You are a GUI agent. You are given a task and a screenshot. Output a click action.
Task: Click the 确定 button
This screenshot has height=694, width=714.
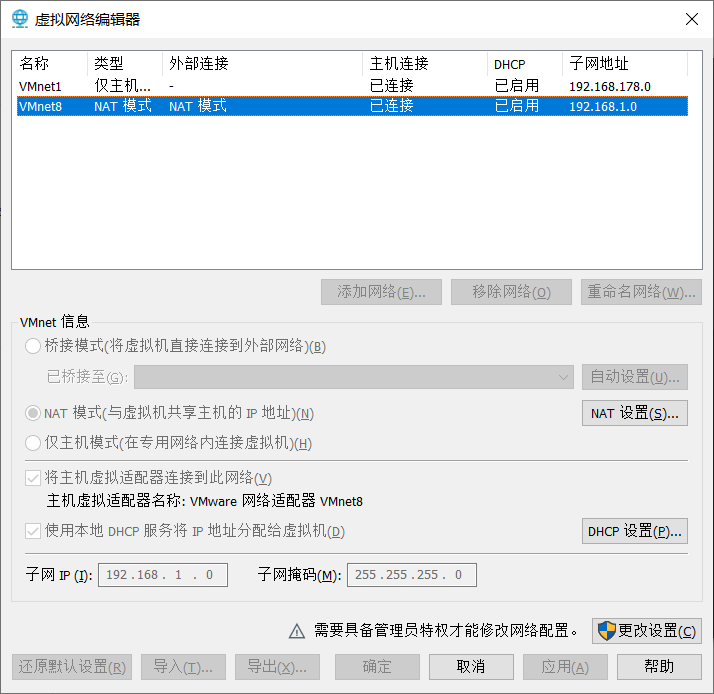point(377,667)
